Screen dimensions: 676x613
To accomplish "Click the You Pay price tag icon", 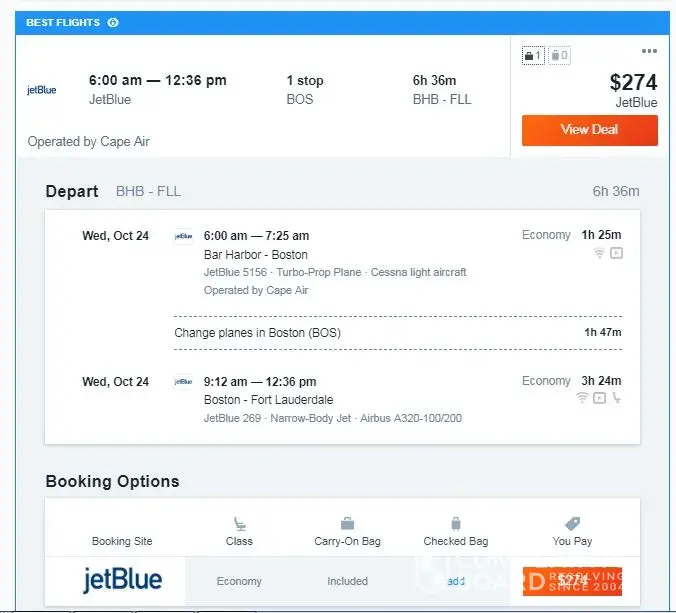I will (x=572, y=523).
